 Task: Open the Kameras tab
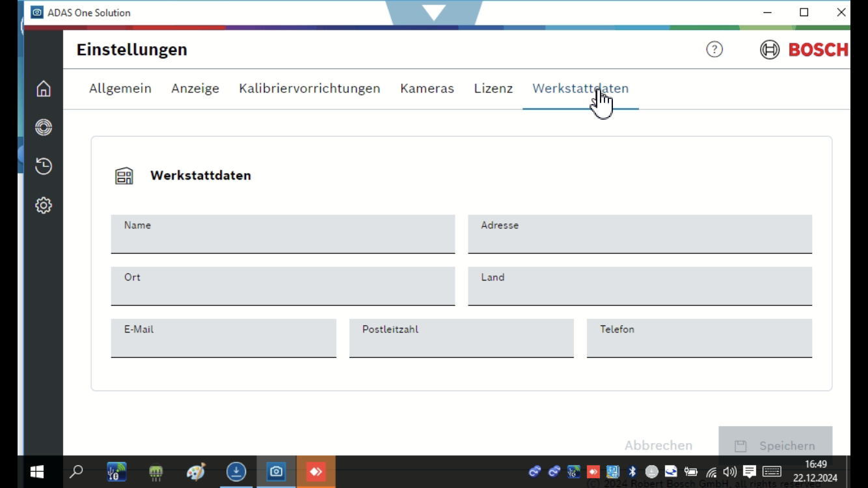coord(427,88)
